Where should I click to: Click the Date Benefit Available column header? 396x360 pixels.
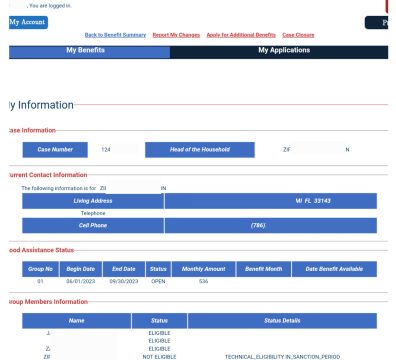334,269
